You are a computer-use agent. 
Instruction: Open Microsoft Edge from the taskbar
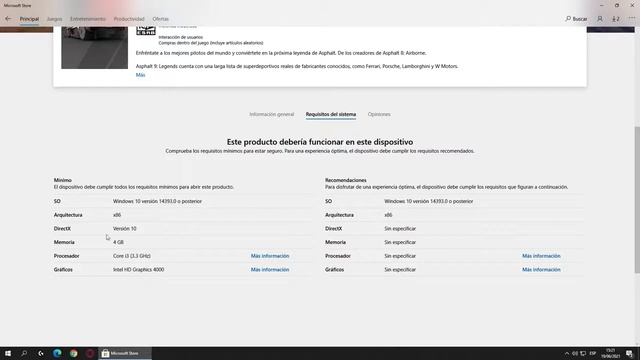[x=57, y=353]
